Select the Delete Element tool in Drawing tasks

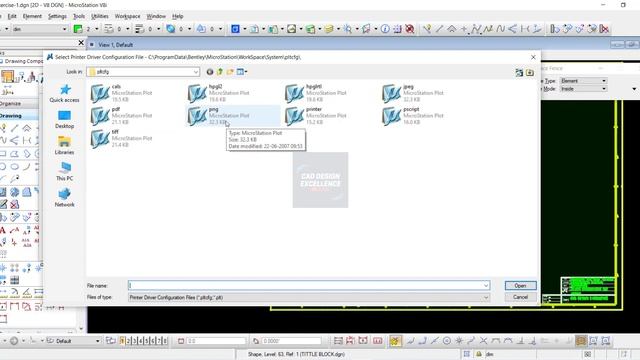click(x=15, y=204)
